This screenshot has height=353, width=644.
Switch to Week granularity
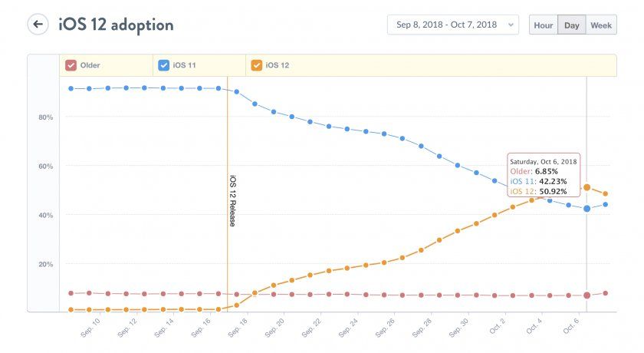[601, 25]
